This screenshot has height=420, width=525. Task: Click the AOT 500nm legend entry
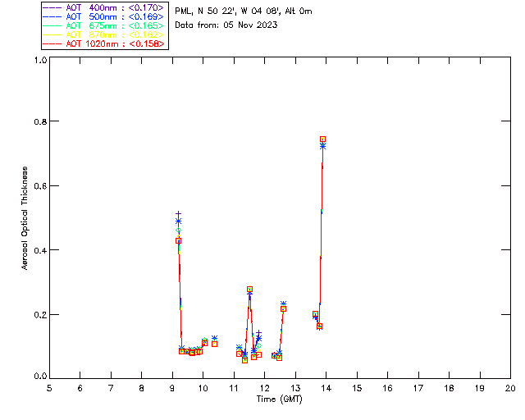(103, 16)
